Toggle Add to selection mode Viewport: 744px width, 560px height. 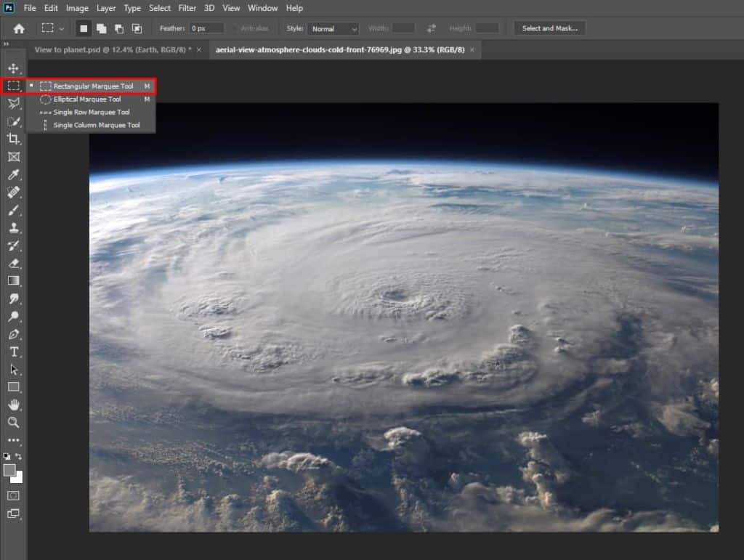point(102,28)
